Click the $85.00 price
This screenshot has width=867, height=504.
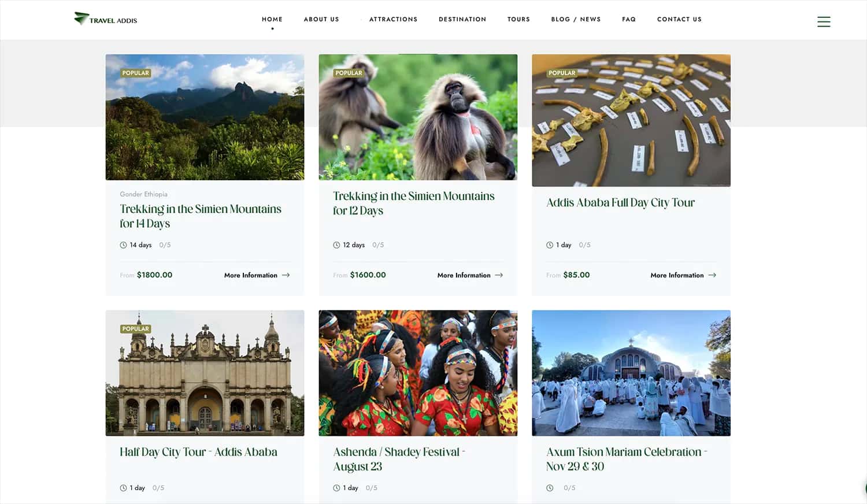click(x=576, y=275)
